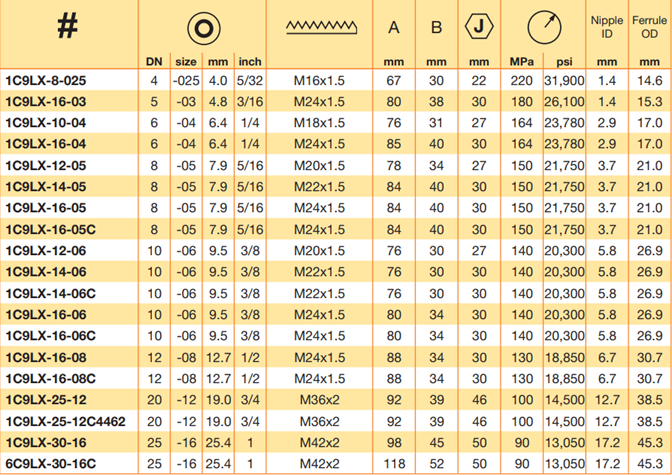672x475 pixels.
Task: Click the hexagon J wrench size icon
Action: click(478, 27)
